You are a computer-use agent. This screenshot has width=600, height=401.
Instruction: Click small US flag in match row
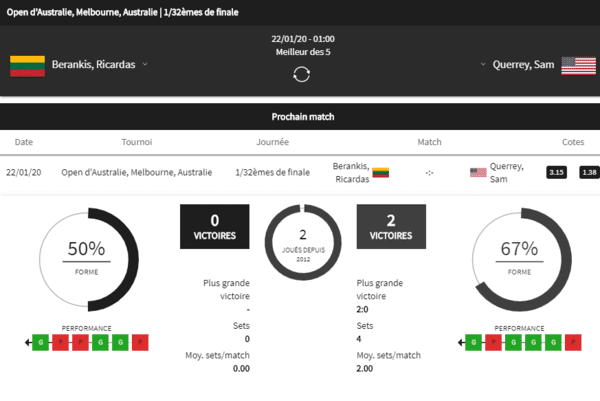coord(478,173)
